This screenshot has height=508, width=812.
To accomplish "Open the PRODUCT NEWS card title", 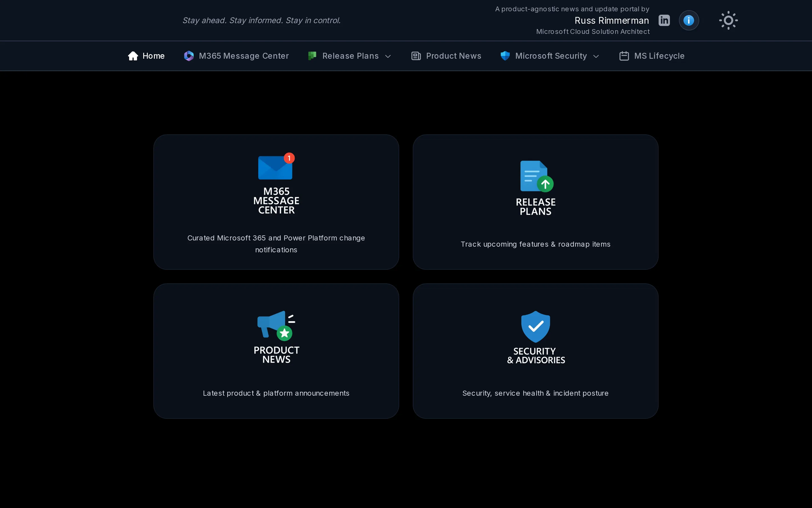I will point(276,355).
